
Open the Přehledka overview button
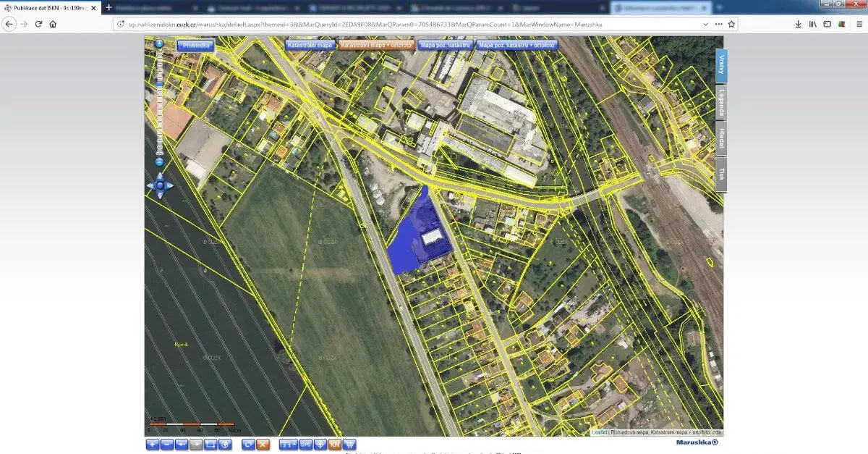pyautogui.click(x=196, y=45)
